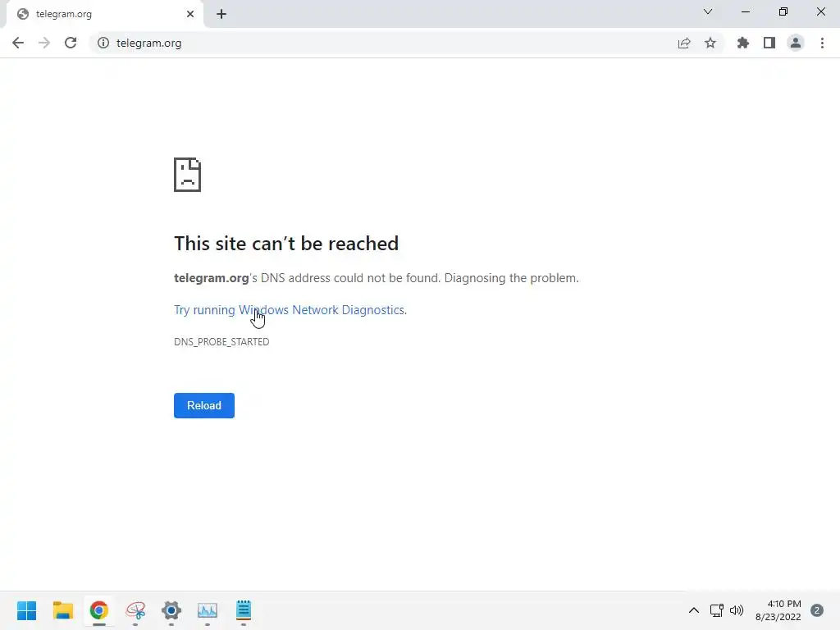This screenshot has width=840, height=630.
Task: Open the notification badge showing 2
Action: point(817,610)
